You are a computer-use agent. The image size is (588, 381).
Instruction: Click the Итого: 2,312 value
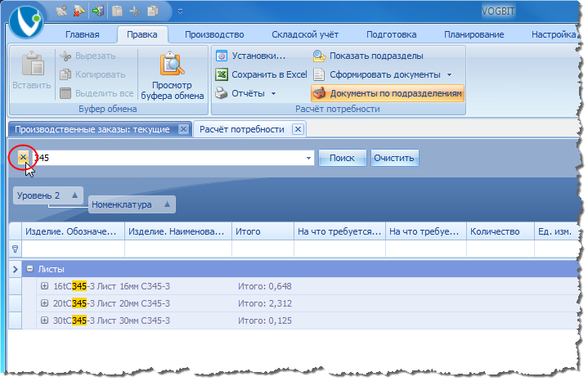coord(265,303)
